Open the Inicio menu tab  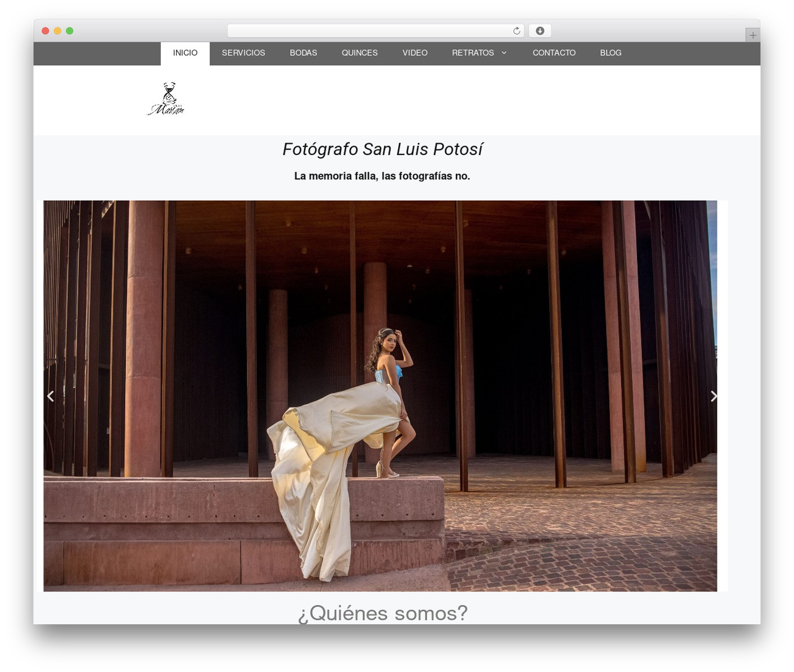point(185,53)
